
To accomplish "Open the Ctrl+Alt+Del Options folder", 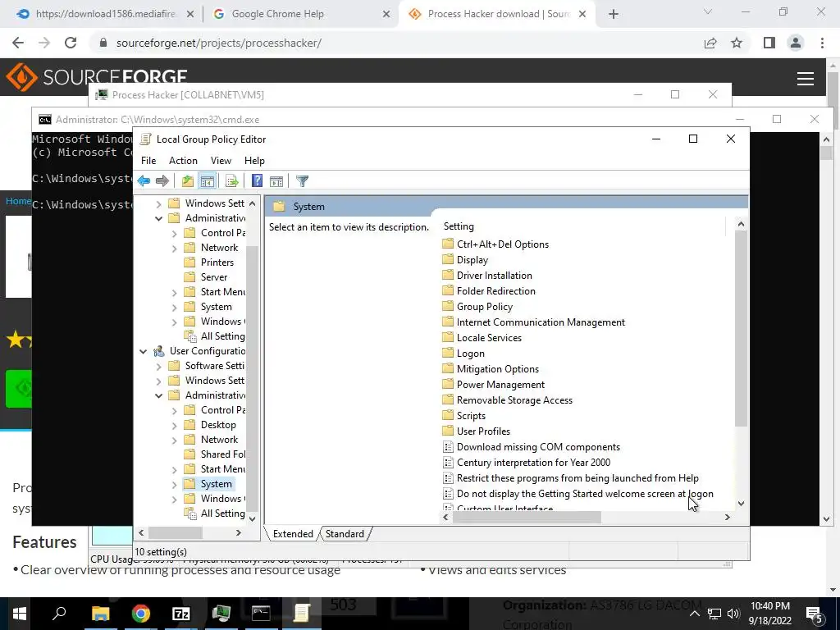I will (495, 244).
